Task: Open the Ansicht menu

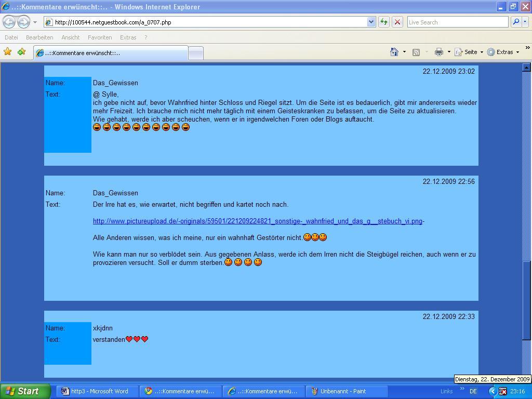Action: (70, 37)
